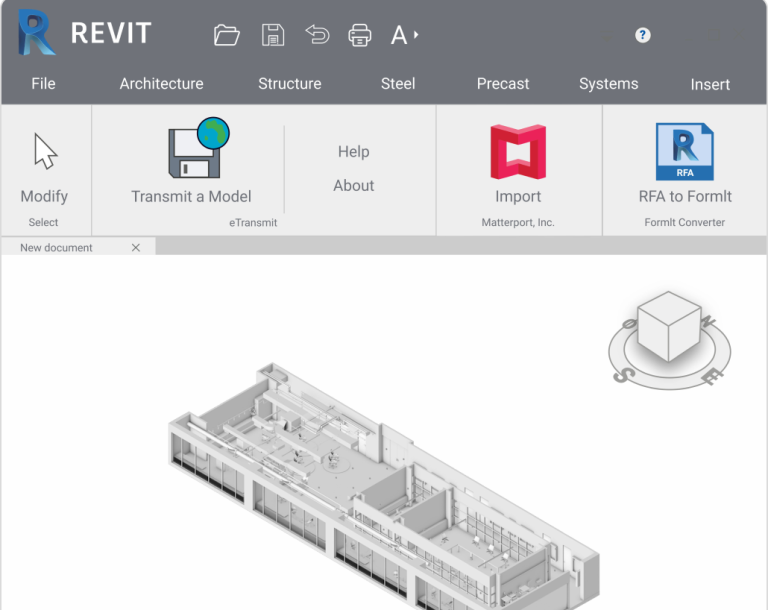The image size is (768, 610).
Task: Open the File menu
Action: pyautogui.click(x=44, y=84)
